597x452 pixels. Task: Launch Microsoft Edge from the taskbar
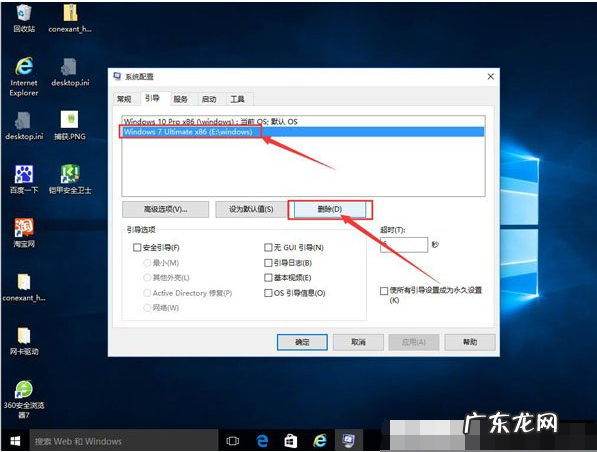coord(262,441)
